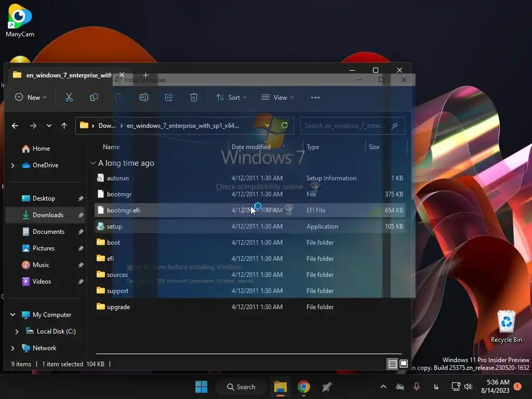Select the efi folder
The image size is (532, 399).
coord(250,259)
